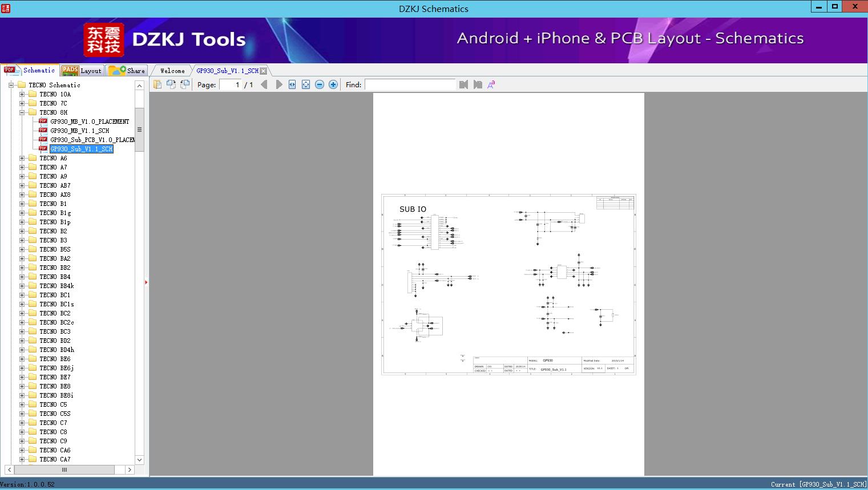Expand the TECNO BB4k folder
The image size is (868, 490).
(x=22, y=286)
